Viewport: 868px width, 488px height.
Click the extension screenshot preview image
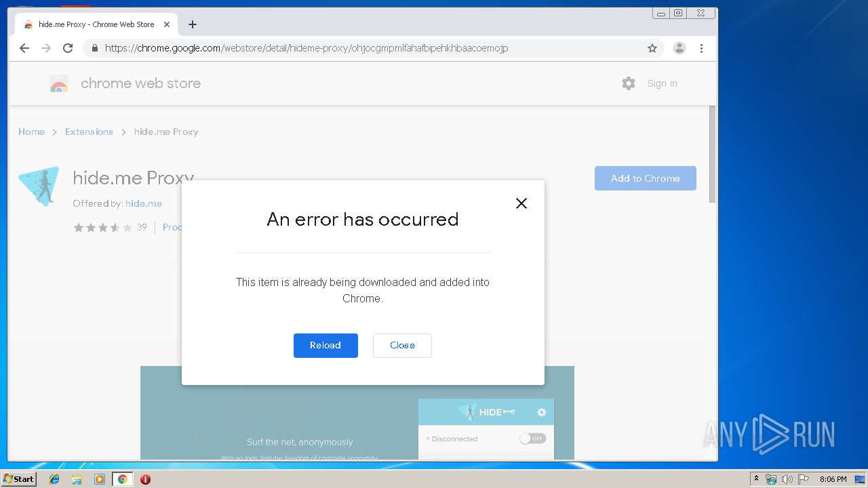(x=357, y=413)
